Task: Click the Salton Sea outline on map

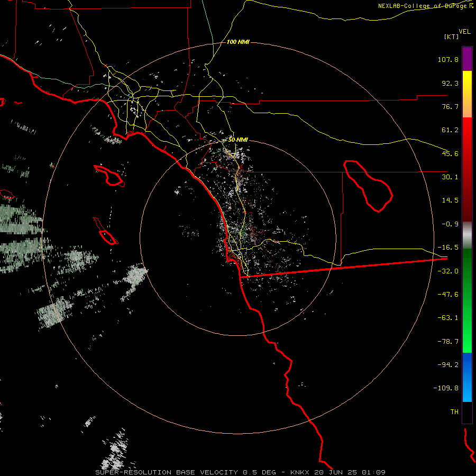Action: point(368,186)
